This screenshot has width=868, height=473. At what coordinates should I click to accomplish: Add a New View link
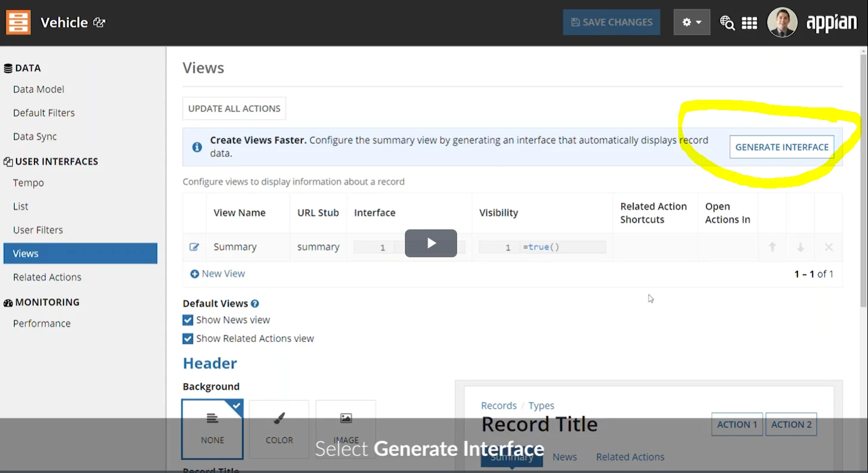(x=218, y=274)
